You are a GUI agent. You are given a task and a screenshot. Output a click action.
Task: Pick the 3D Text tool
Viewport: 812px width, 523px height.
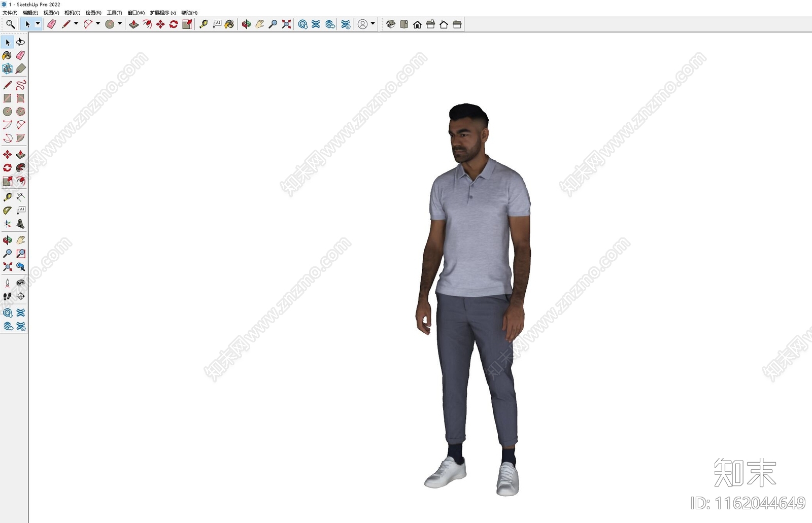(x=21, y=223)
